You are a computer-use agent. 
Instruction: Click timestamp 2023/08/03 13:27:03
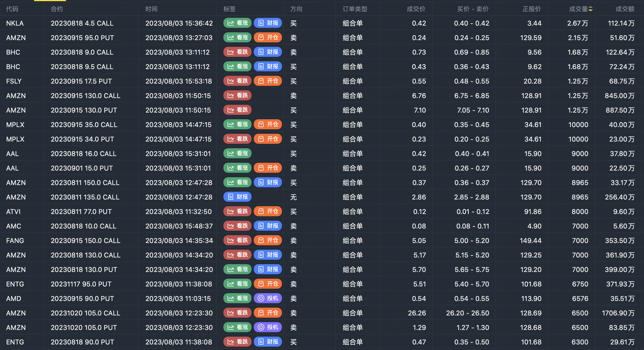click(x=179, y=38)
